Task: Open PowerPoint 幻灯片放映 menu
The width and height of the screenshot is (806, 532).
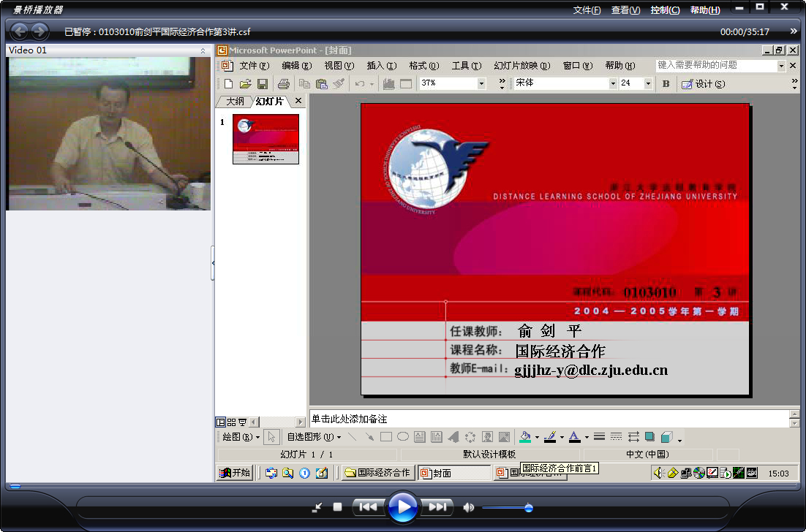Action: tap(521, 66)
